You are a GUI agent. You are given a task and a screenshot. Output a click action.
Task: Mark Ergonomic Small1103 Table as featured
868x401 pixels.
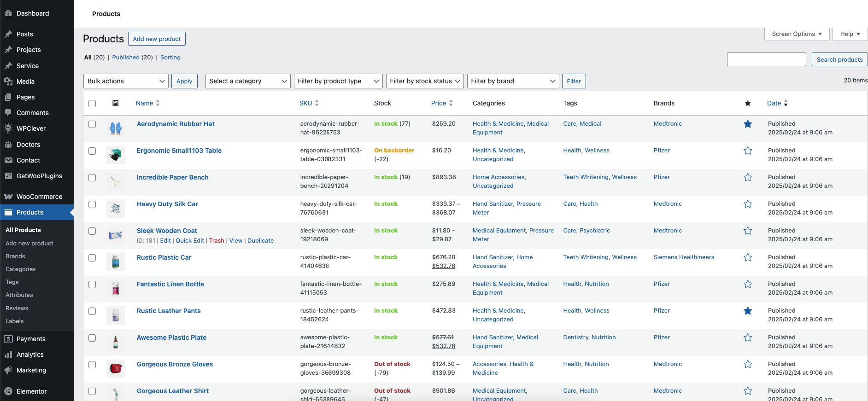[747, 151]
